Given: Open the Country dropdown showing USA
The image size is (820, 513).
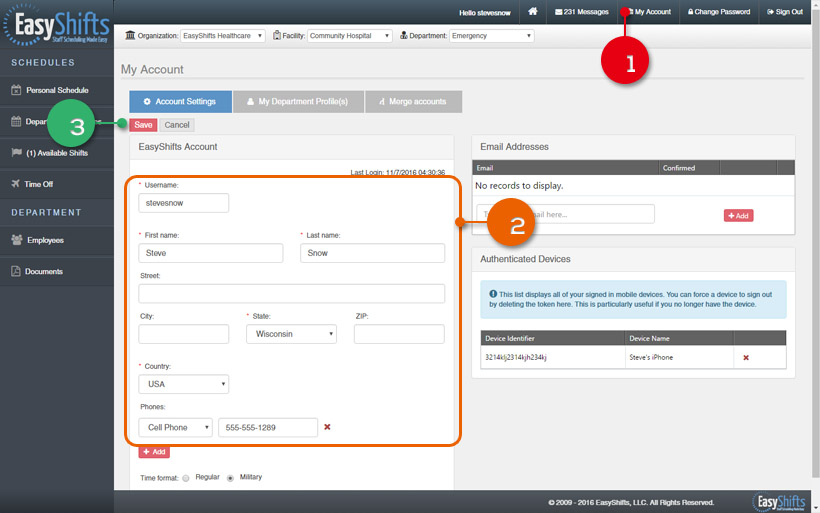Looking at the screenshot, I should [184, 384].
